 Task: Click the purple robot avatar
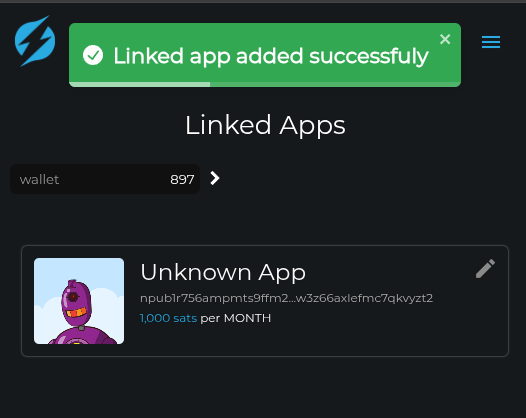click(79, 301)
